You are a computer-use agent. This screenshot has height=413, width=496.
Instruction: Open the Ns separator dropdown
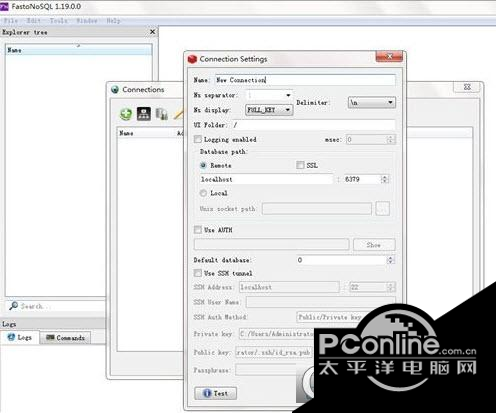point(269,95)
